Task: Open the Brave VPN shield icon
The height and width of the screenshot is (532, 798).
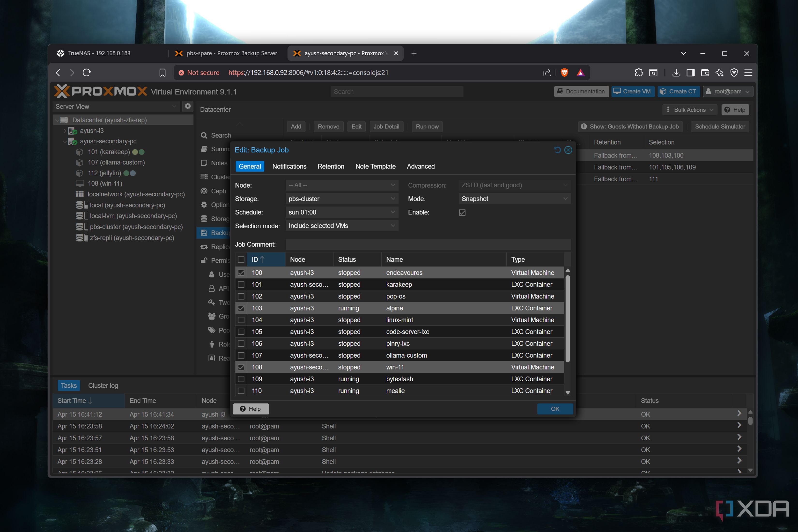Action: [734, 73]
